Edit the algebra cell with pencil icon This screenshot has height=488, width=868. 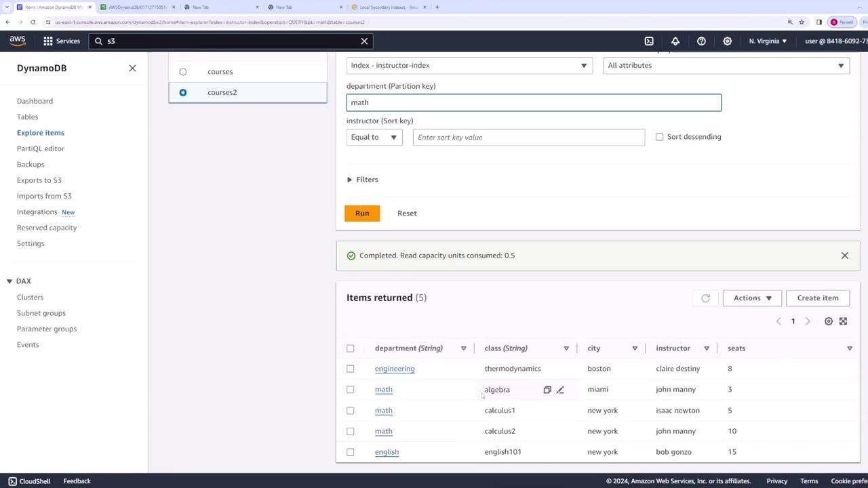tap(560, 390)
